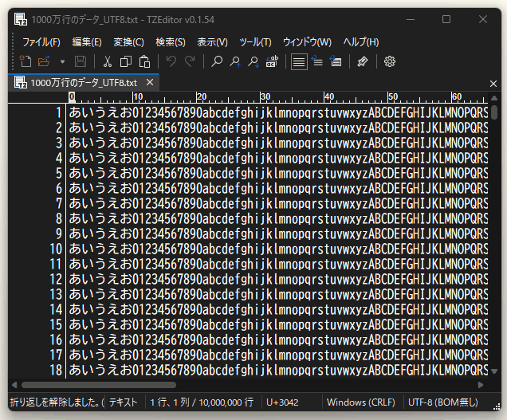This screenshot has height=420, width=507.
Task: Click the Paste clipboard icon
Action: (x=144, y=61)
